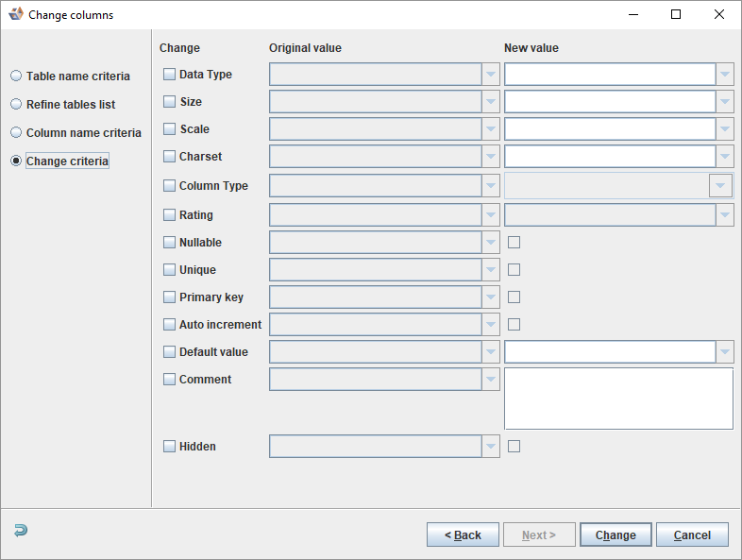Open the Charset new value dropdown arrow
Image resolution: width=742 pixels, height=560 pixels.
[x=725, y=157]
